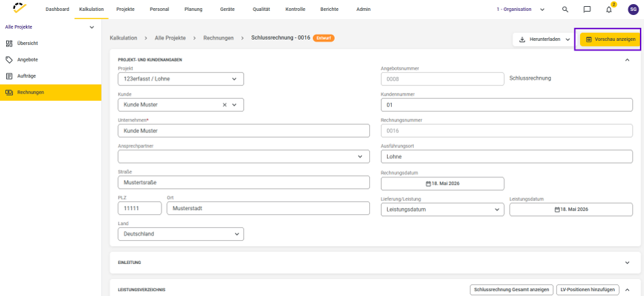Open the SG user avatar
Viewport: 644px width, 296px height.
pos(633,9)
